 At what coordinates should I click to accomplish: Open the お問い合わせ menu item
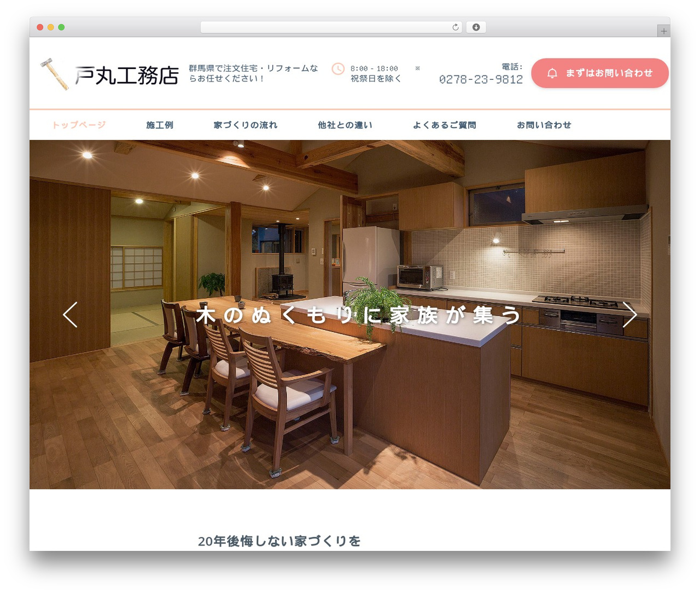point(544,125)
